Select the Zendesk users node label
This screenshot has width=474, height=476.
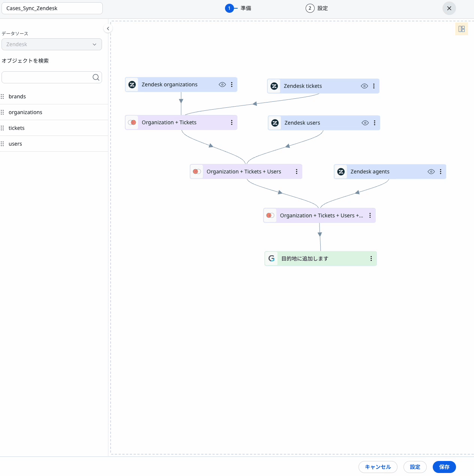pyautogui.click(x=302, y=123)
